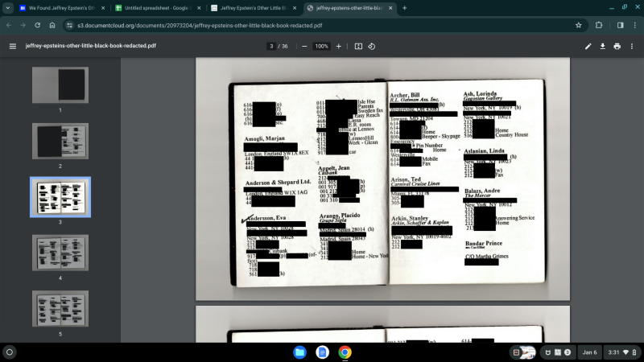Bookmark this page with the star icon

(x=579, y=25)
